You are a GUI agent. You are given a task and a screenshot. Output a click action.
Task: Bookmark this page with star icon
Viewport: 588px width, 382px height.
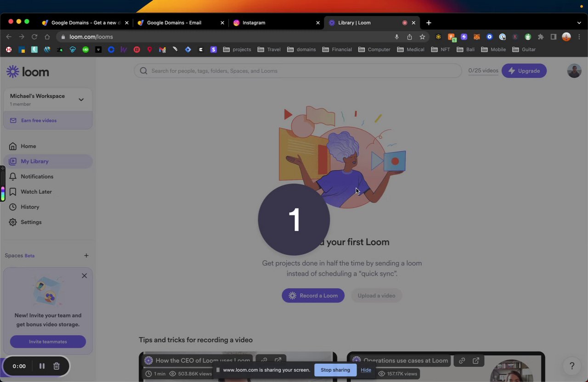click(x=422, y=37)
